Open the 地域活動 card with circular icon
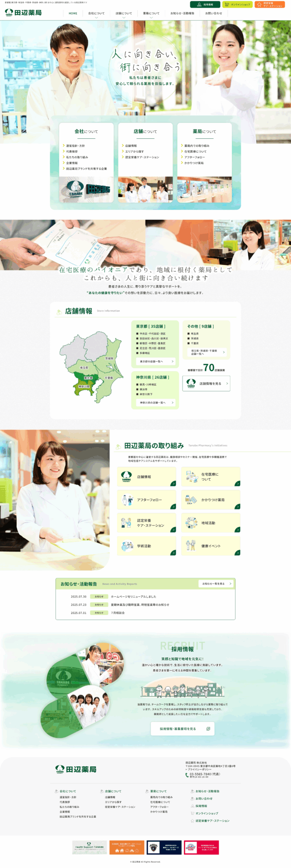Image resolution: width=291 pixels, height=868 pixels. 211,523
